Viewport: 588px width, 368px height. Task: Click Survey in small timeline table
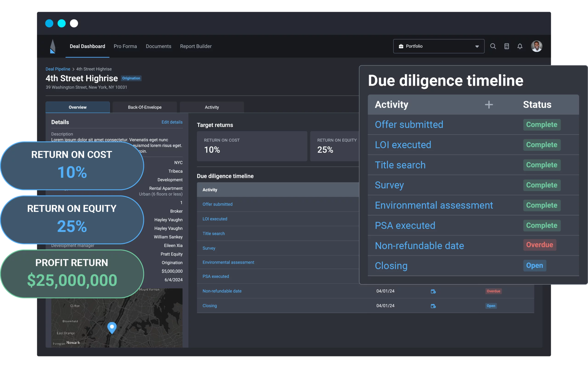coord(209,248)
